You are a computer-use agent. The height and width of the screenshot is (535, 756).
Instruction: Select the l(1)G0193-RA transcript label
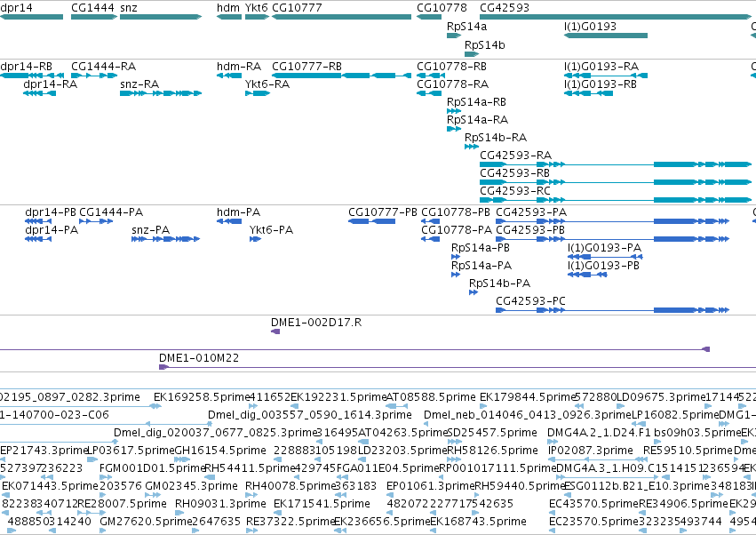pos(601,67)
